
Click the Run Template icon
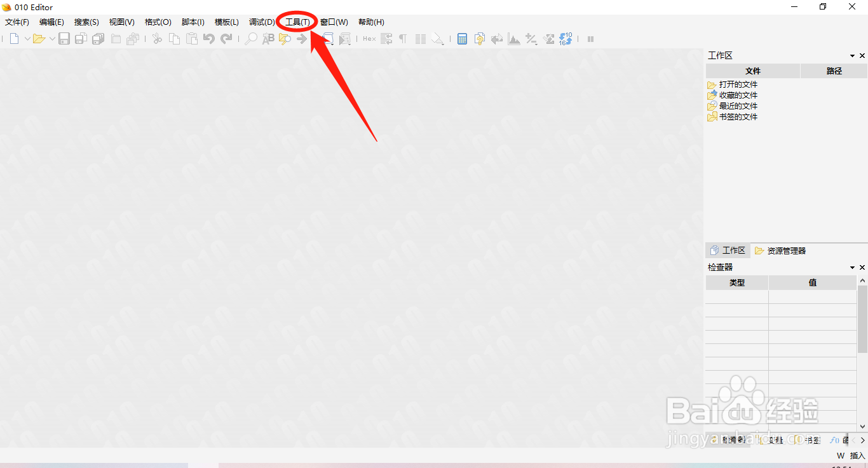(344, 39)
